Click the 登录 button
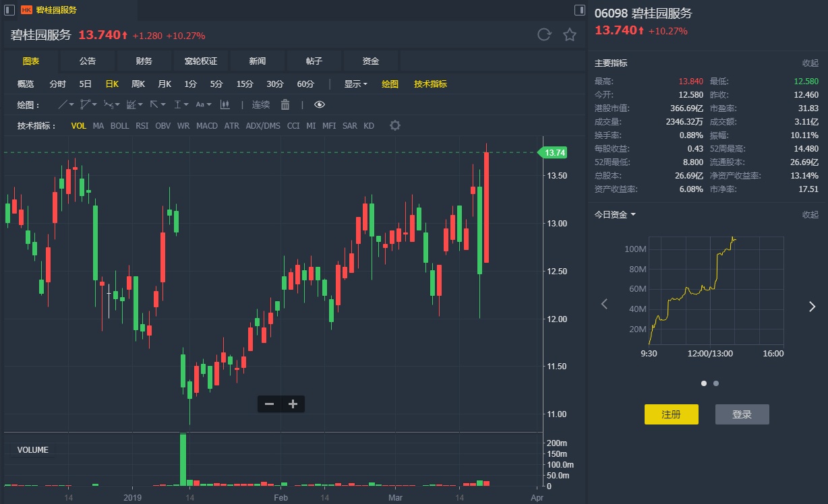The image size is (828, 504). pyautogui.click(x=742, y=414)
